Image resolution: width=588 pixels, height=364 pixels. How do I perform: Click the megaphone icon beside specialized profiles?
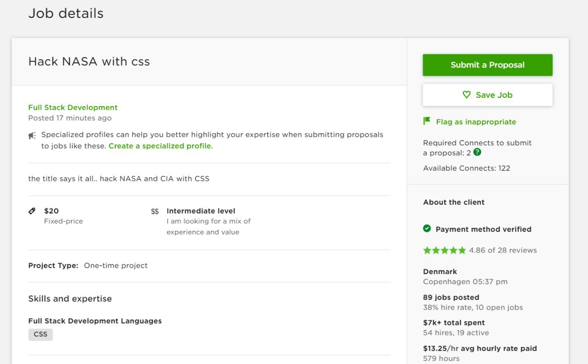pyautogui.click(x=32, y=135)
